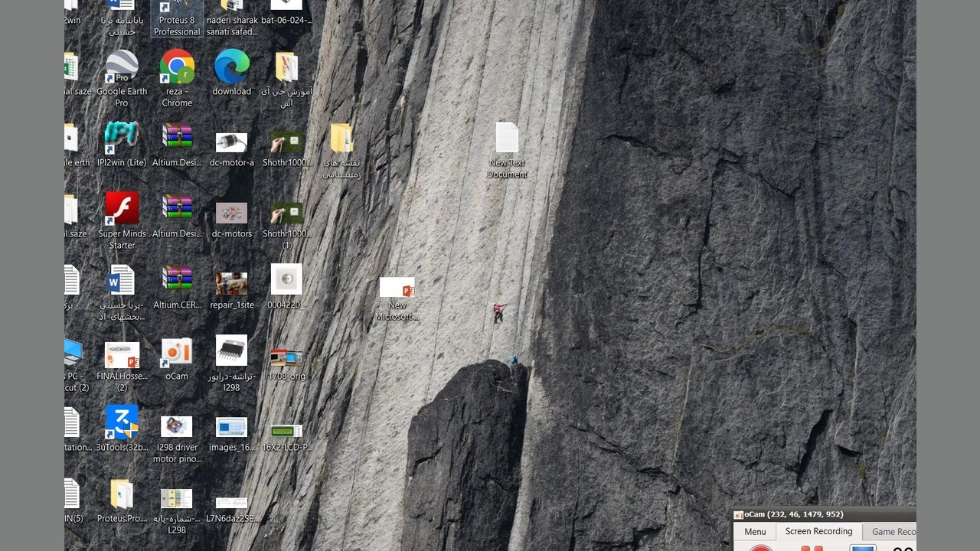Select the 16X2-LCD-P image file
Viewport: 980px width, 551px height.
click(286, 438)
